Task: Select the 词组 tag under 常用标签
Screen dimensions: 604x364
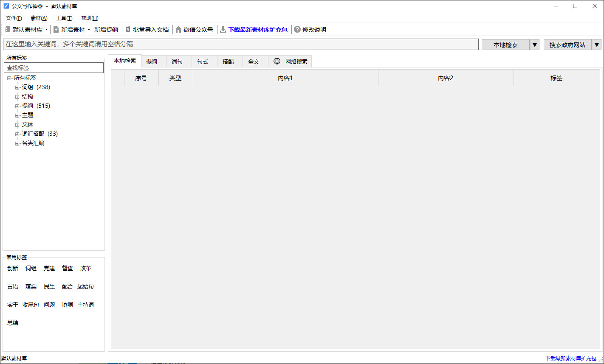Action: [31, 268]
